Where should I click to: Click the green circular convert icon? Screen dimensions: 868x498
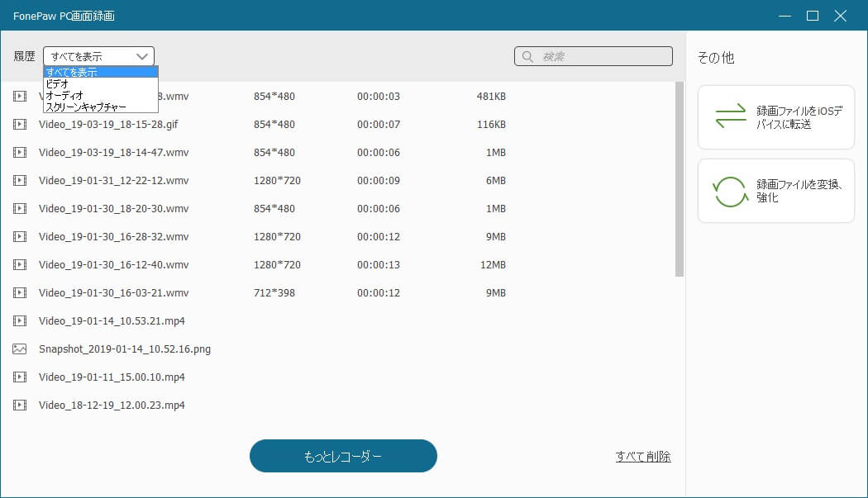click(x=730, y=192)
